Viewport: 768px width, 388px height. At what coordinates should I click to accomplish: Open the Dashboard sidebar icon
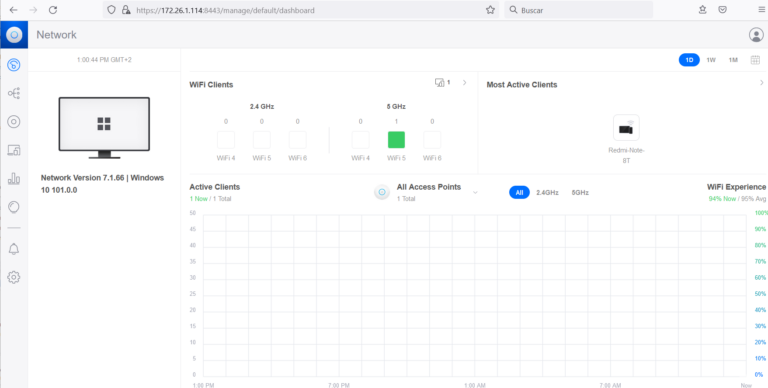click(14, 64)
